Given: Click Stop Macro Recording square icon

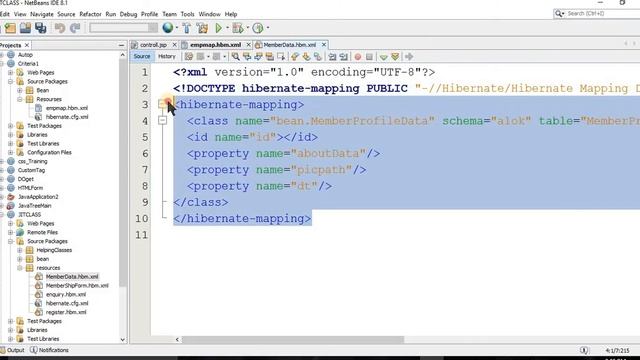Looking at the screenshot, I should (369, 56).
